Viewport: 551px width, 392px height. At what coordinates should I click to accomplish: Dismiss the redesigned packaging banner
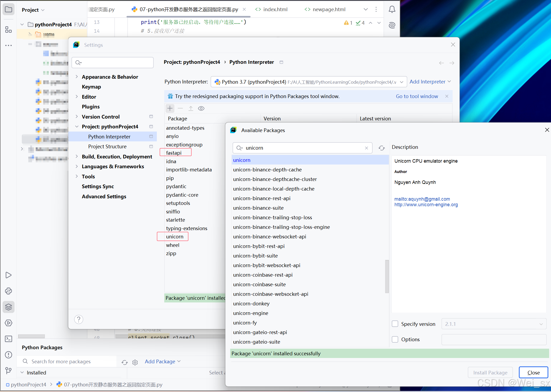point(447,96)
